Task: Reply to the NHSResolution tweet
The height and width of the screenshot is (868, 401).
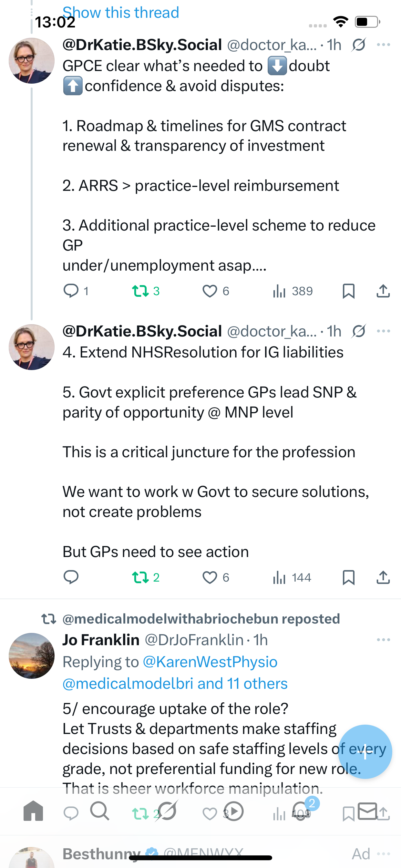Action: (71, 577)
